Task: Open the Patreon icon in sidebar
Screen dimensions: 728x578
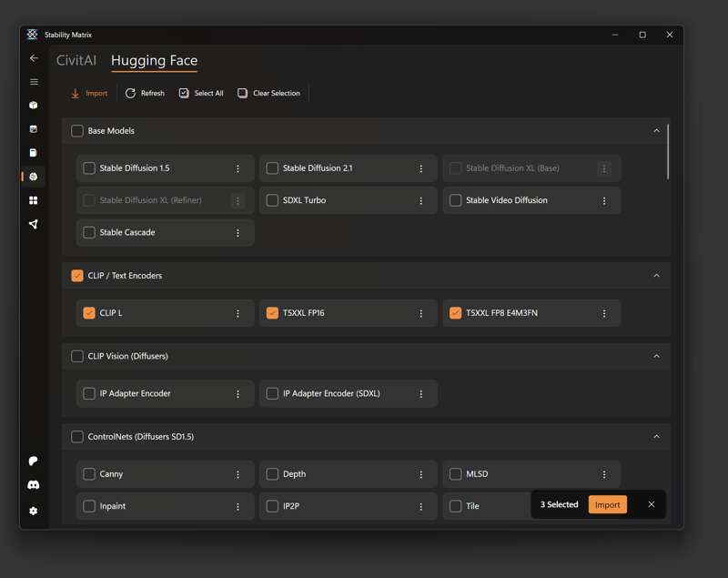Action: tap(34, 461)
